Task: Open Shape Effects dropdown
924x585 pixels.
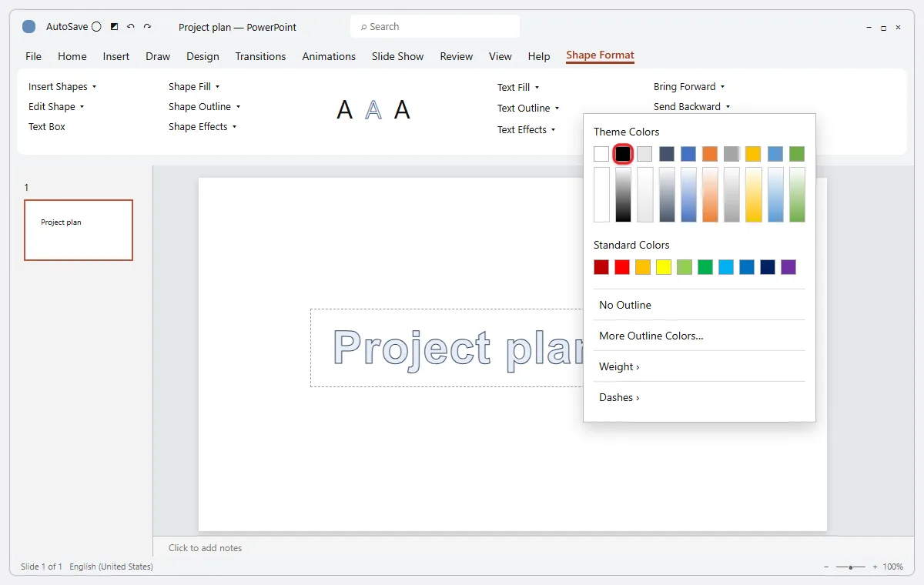Action: (x=203, y=127)
